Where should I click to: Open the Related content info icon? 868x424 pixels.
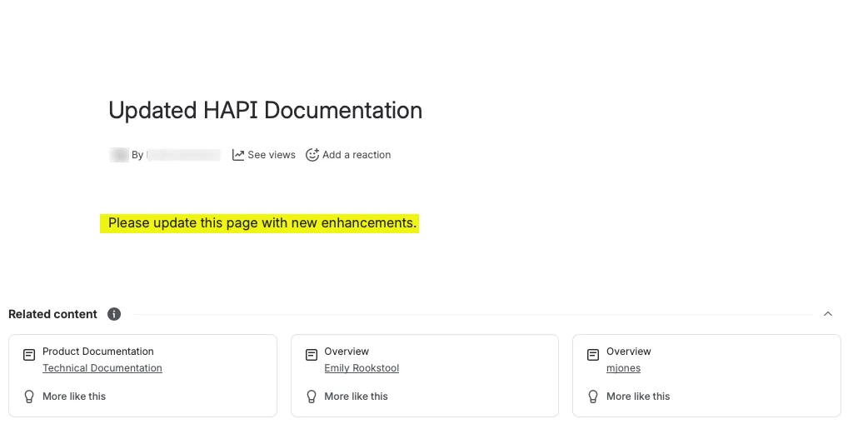click(x=114, y=314)
